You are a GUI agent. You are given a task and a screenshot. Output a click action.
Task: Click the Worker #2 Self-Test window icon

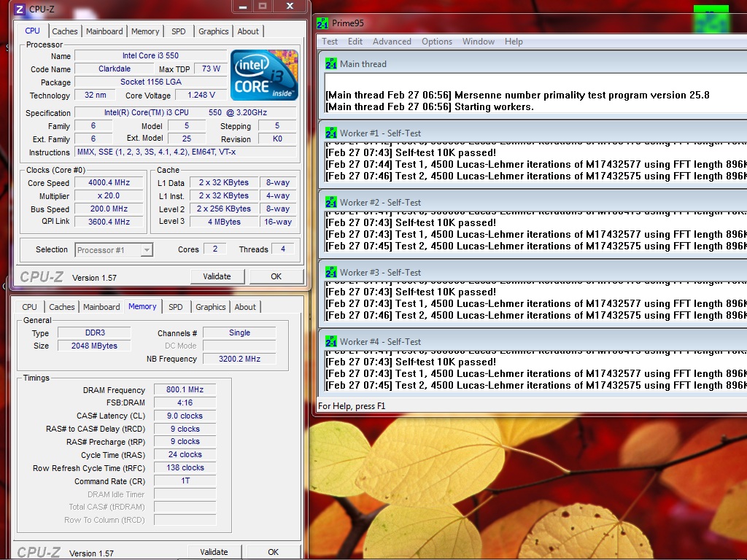[x=331, y=203]
